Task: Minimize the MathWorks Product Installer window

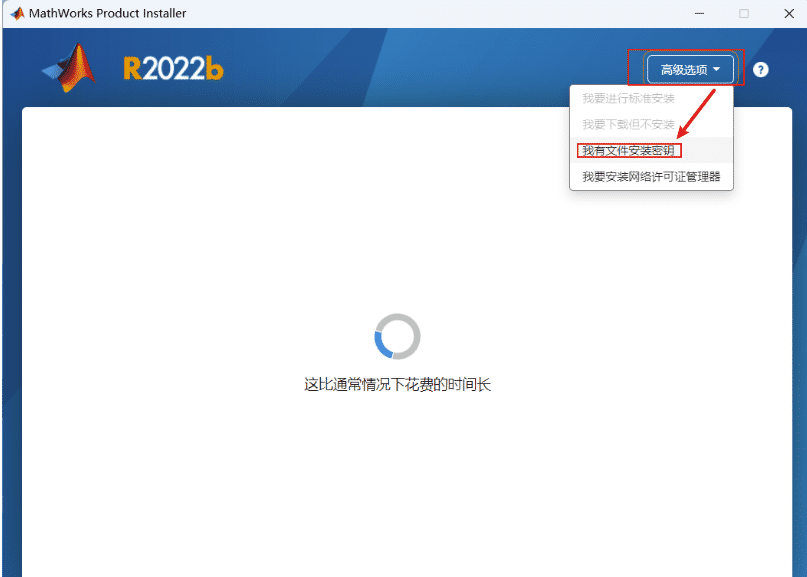Action: tap(699, 13)
